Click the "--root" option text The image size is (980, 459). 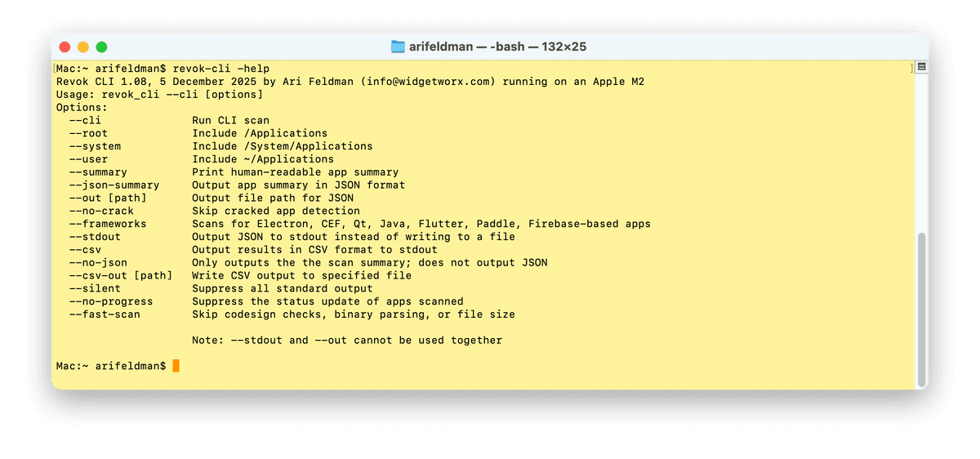(88, 133)
